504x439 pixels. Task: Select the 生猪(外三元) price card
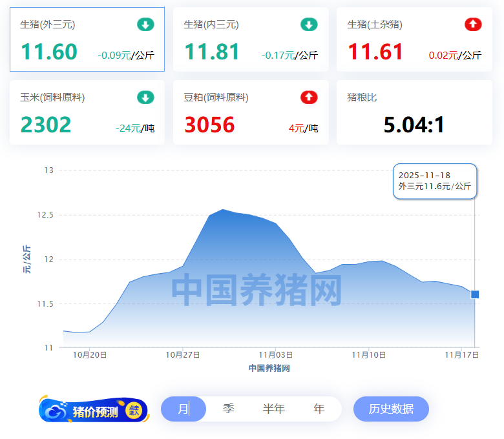point(87,39)
